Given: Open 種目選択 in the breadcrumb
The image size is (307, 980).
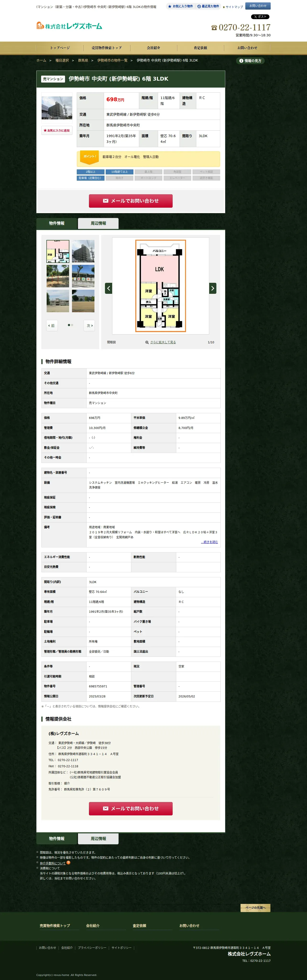Looking at the screenshot, I should pos(62,61).
